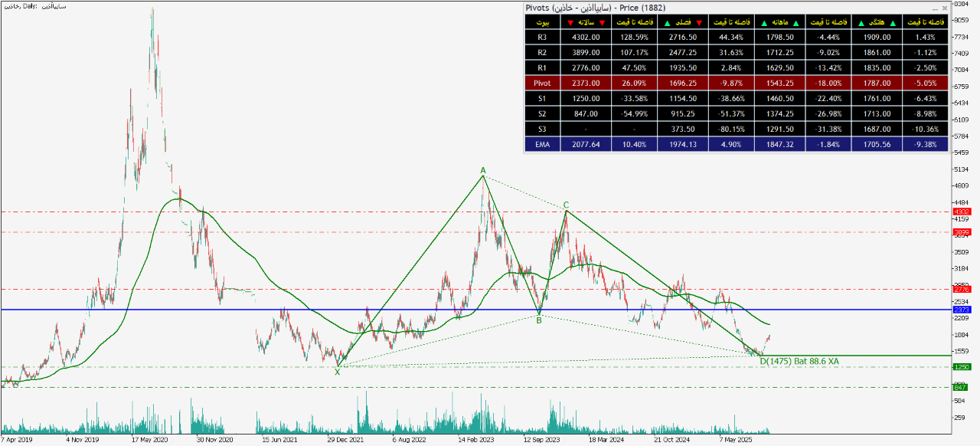Viewport: 980px width, 446px height.
Task: Select the هفتگی column header
Action: pos(875,22)
